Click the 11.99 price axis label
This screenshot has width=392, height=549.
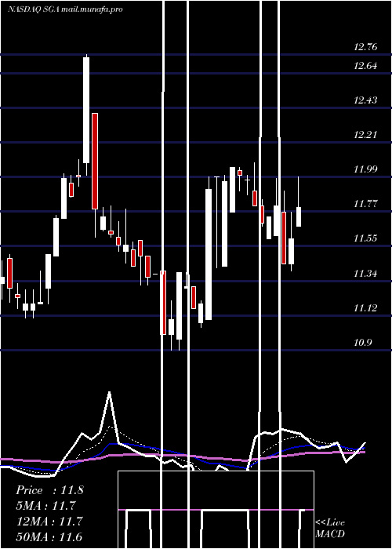pos(365,169)
